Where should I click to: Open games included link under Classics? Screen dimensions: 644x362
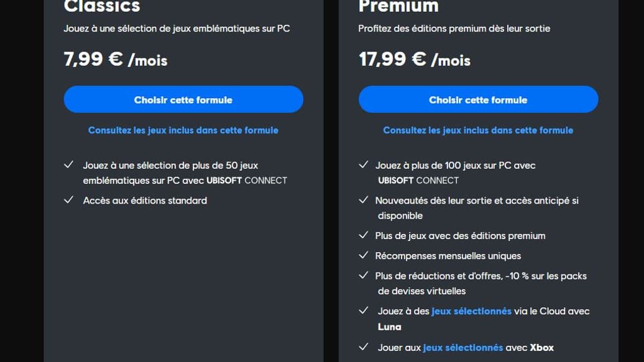pyautogui.click(x=183, y=130)
